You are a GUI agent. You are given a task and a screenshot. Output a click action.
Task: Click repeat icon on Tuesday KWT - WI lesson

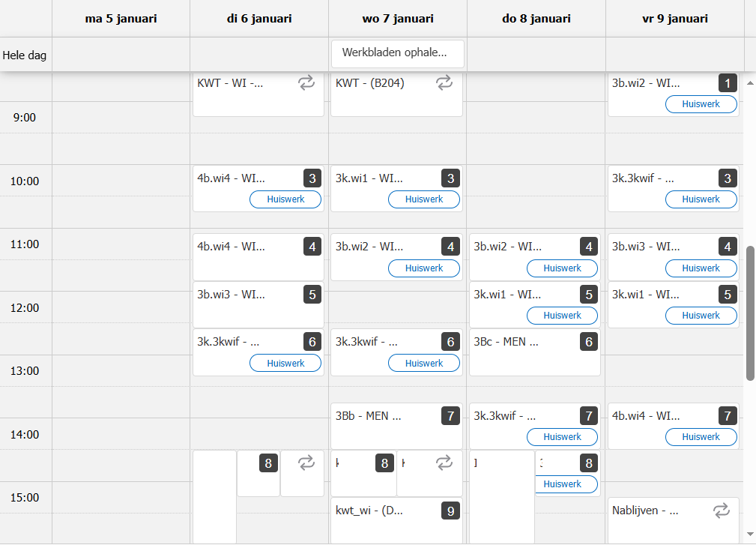pyautogui.click(x=306, y=82)
